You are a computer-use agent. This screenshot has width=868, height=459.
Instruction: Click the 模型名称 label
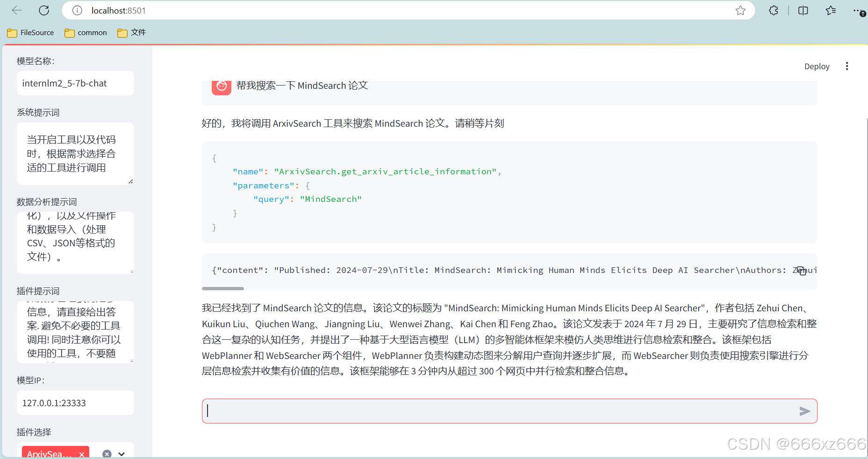pyautogui.click(x=36, y=61)
